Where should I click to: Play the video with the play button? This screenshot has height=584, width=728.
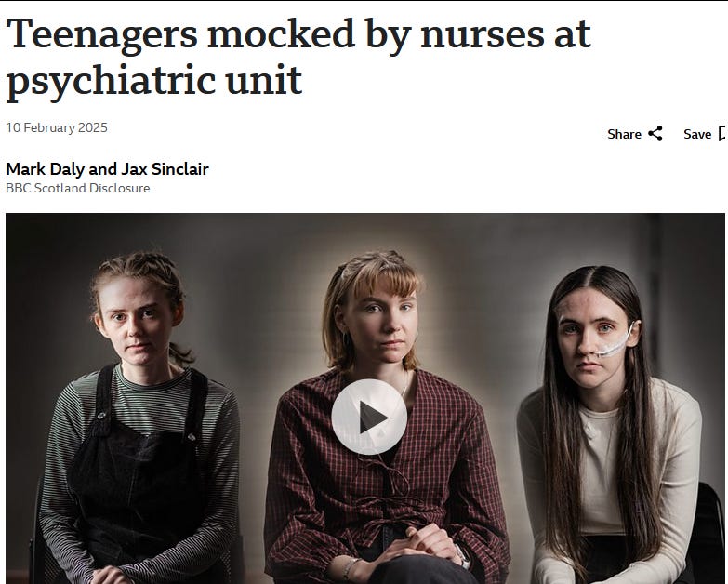(369, 417)
